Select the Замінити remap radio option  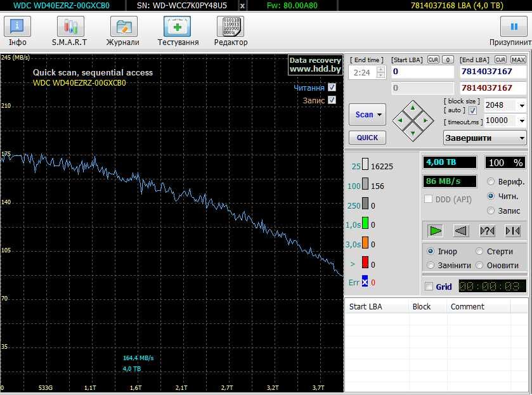point(430,265)
